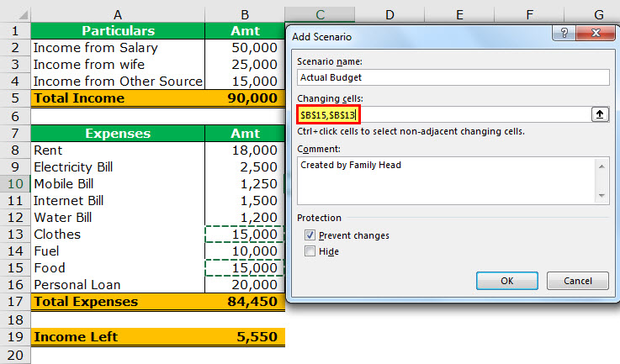The height and width of the screenshot is (364, 620).
Task: Select column A header
Action: click(118, 15)
